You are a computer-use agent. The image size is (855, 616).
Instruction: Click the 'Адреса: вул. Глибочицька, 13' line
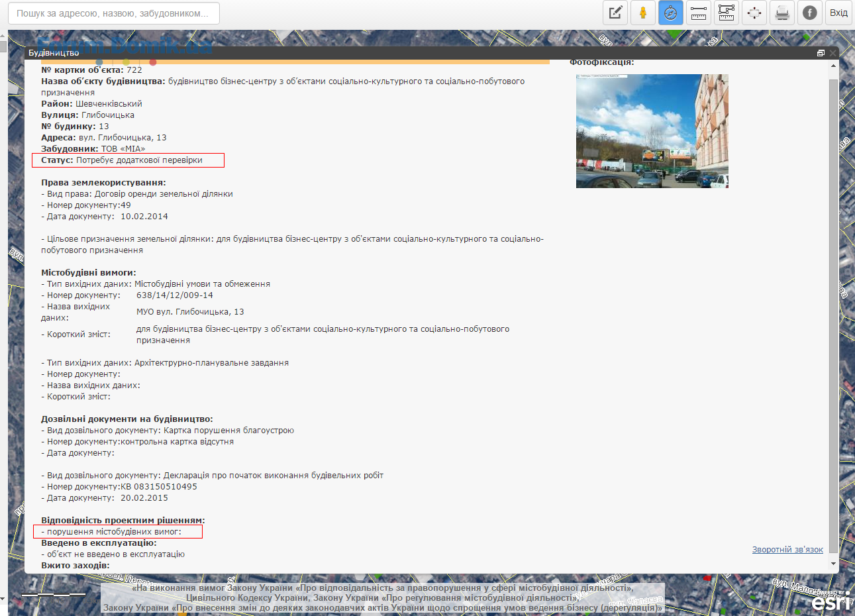pos(104,138)
